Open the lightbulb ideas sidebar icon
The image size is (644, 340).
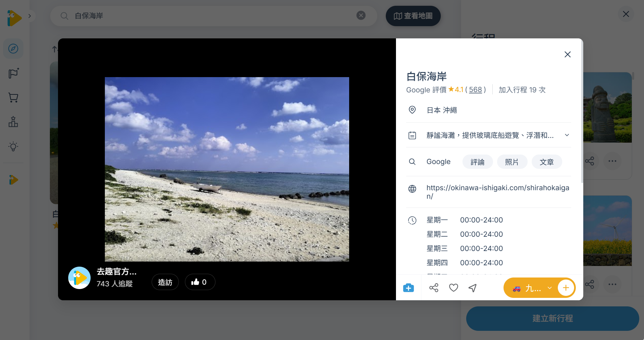13,146
